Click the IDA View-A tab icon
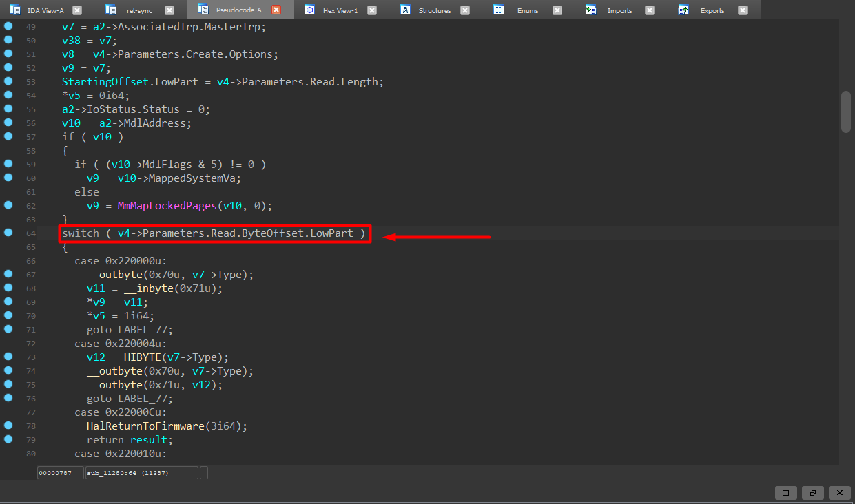The width and height of the screenshot is (855, 504). [x=14, y=10]
